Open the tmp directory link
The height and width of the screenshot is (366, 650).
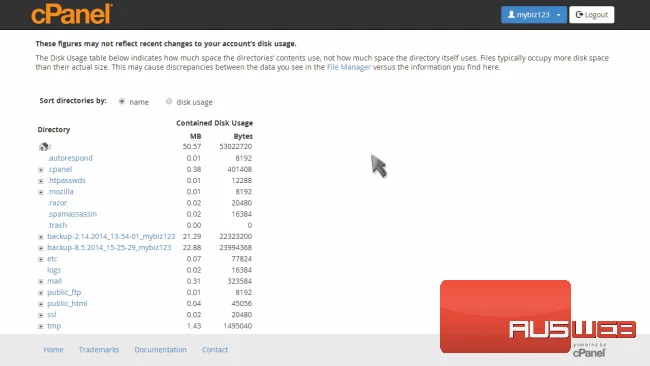(54, 326)
